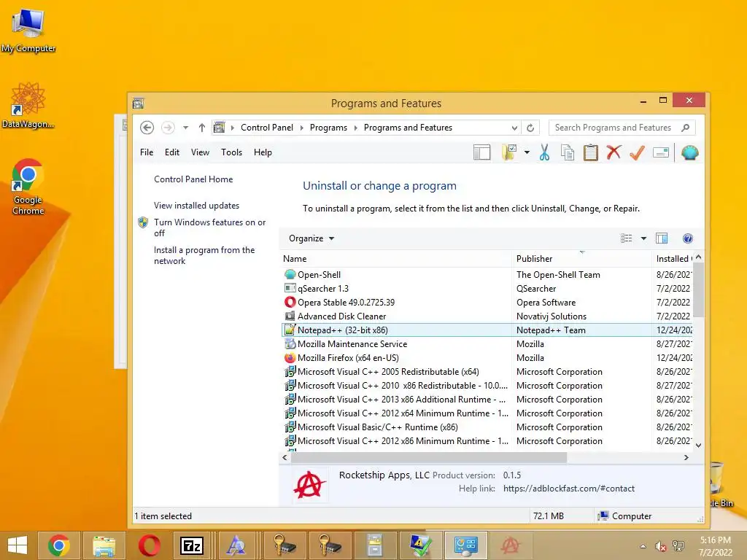The width and height of the screenshot is (747, 560).
Task: Click Turn Windows features on or off
Action: [x=209, y=227]
